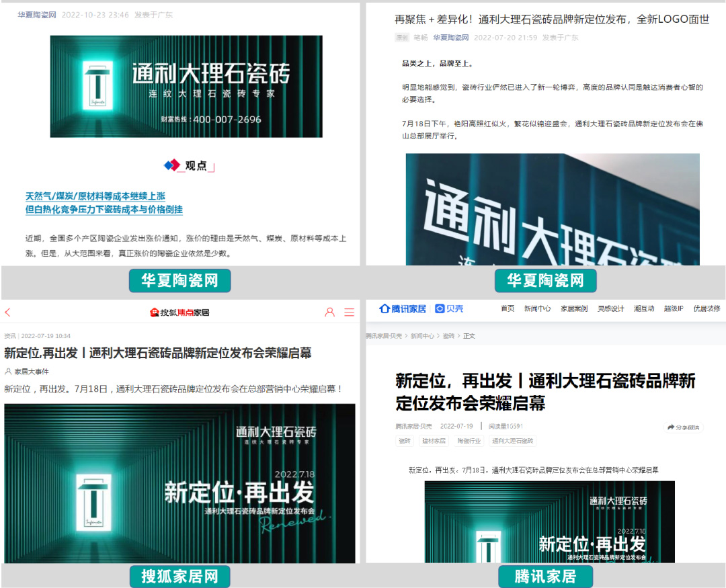The height and width of the screenshot is (588, 726).
Task: Open the 首页 nav item on Tencent Home
Action: [508, 309]
